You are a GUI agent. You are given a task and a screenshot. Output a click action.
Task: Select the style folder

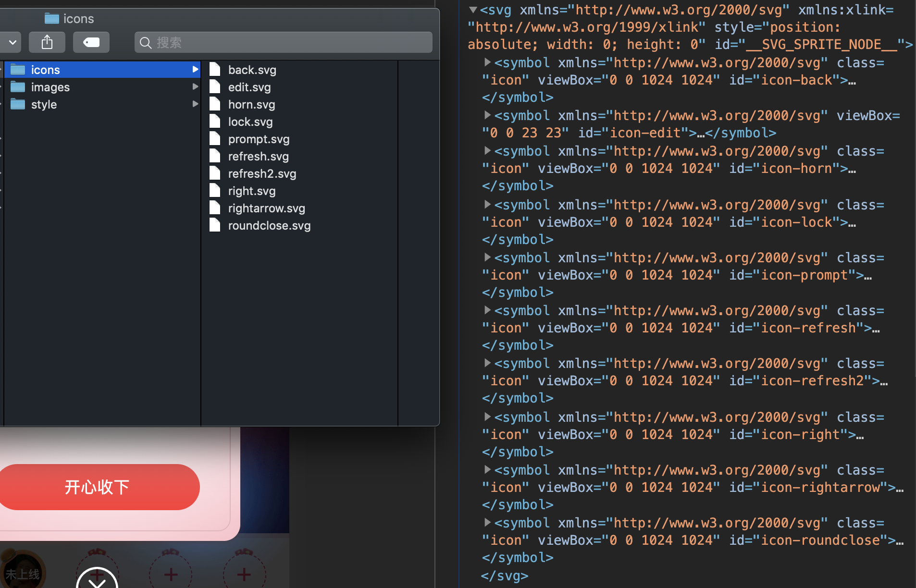click(102, 104)
